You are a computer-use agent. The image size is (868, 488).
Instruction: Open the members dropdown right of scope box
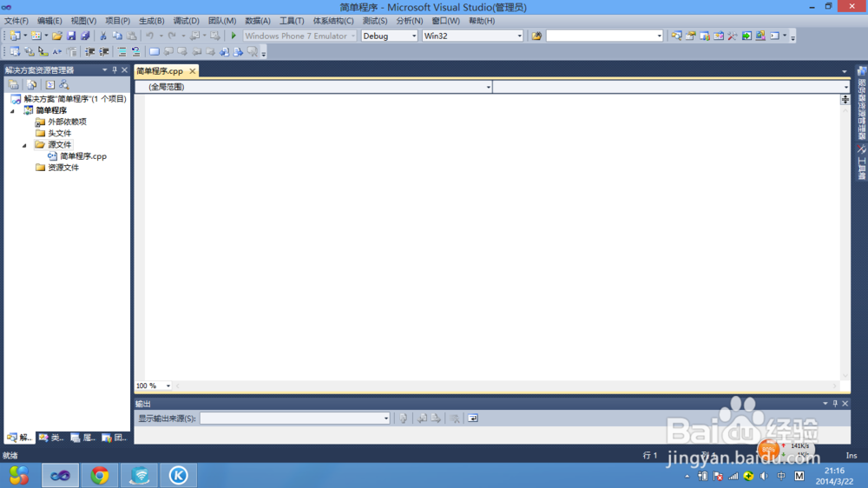(845, 87)
